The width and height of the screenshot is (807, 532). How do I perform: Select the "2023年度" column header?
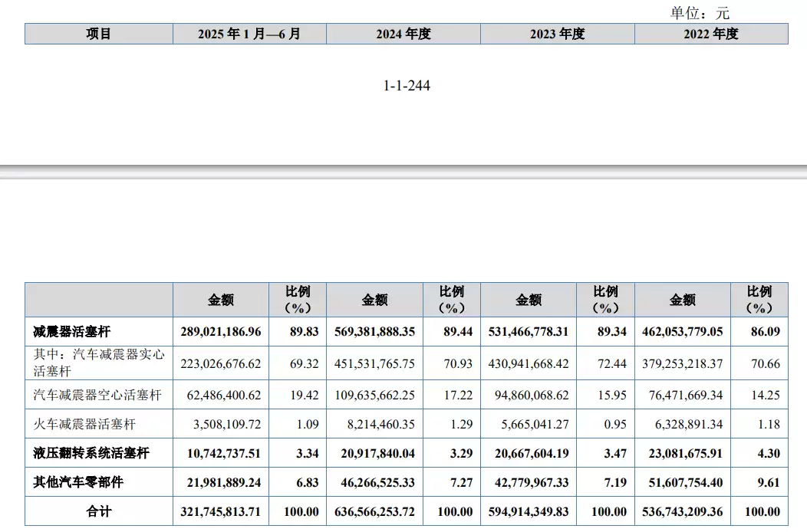tap(558, 34)
